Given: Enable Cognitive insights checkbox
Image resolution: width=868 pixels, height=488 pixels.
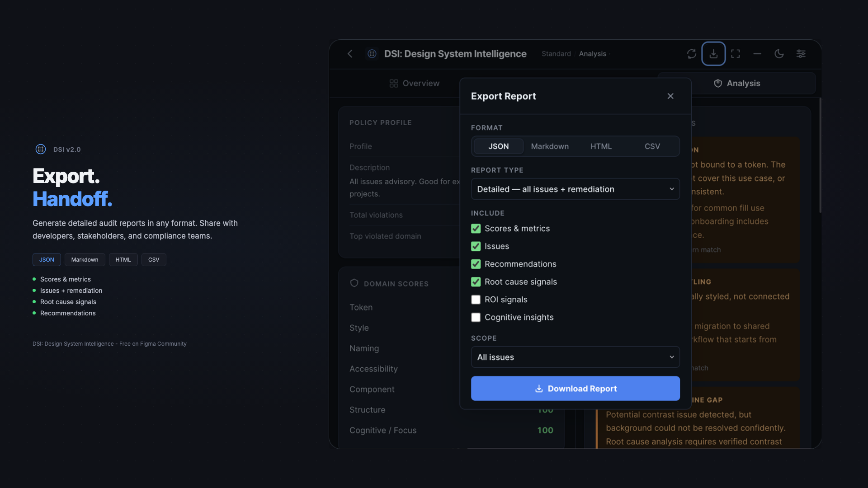Looking at the screenshot, I should pyautogui.click(x=476, y=317).
